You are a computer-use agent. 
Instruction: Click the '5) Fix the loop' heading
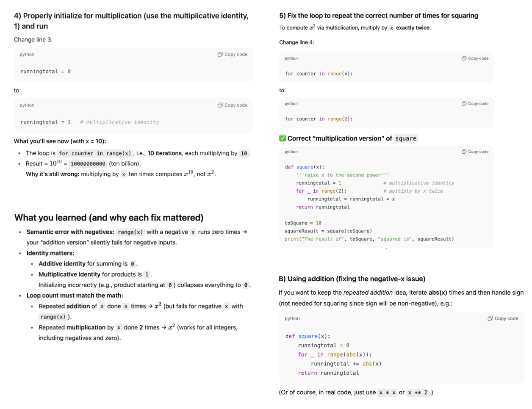tap(379, 16)
